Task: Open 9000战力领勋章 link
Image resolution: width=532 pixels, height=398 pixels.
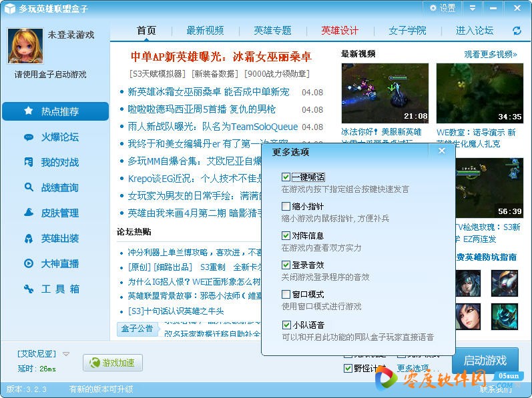Action: 277,73
